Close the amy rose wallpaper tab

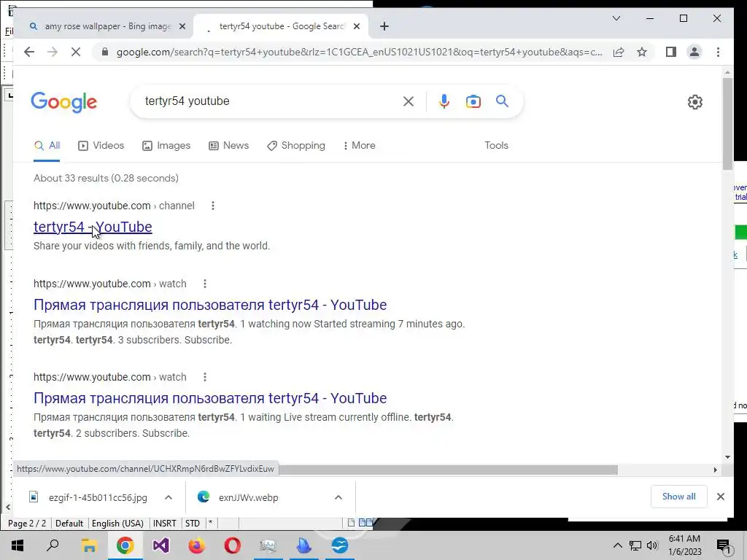pos(182,26)
